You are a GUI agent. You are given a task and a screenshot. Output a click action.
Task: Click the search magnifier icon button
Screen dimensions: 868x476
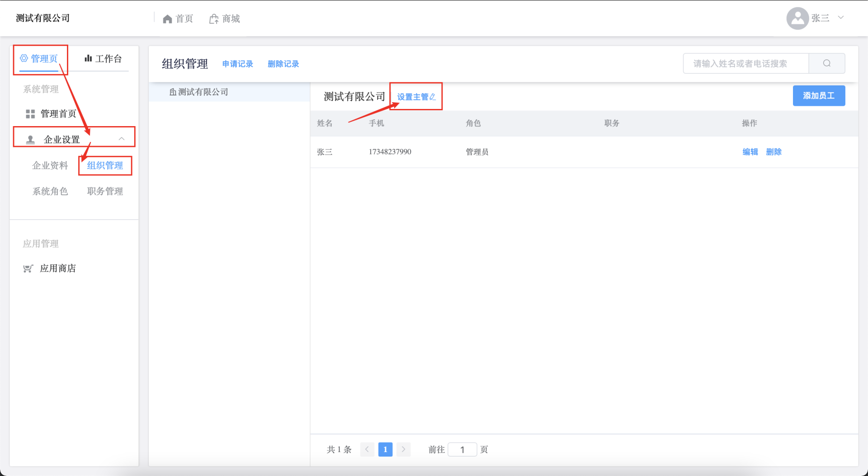[x=826, y=63]
